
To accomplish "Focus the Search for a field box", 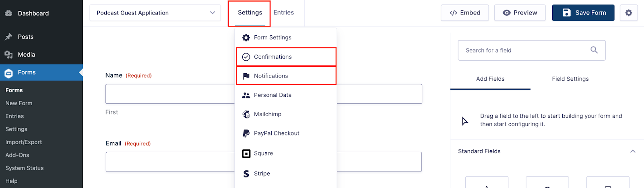I will coord(532,50).
